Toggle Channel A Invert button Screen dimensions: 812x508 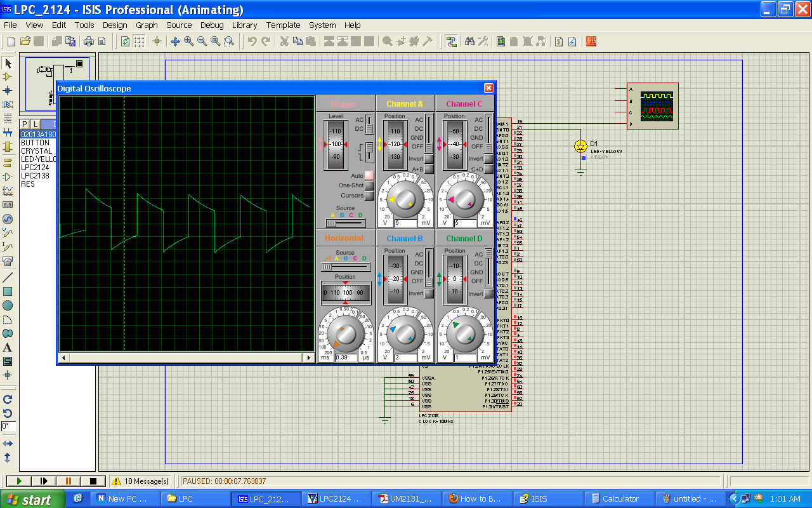429,159
